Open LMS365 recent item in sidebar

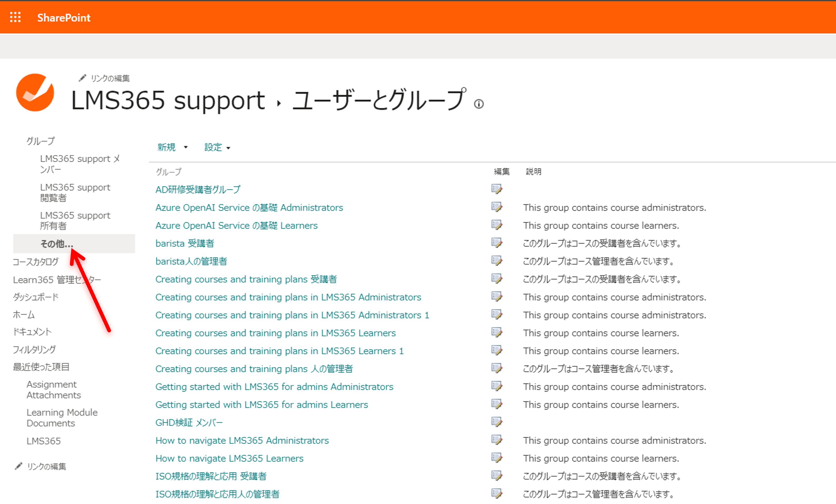coord(43,441)
